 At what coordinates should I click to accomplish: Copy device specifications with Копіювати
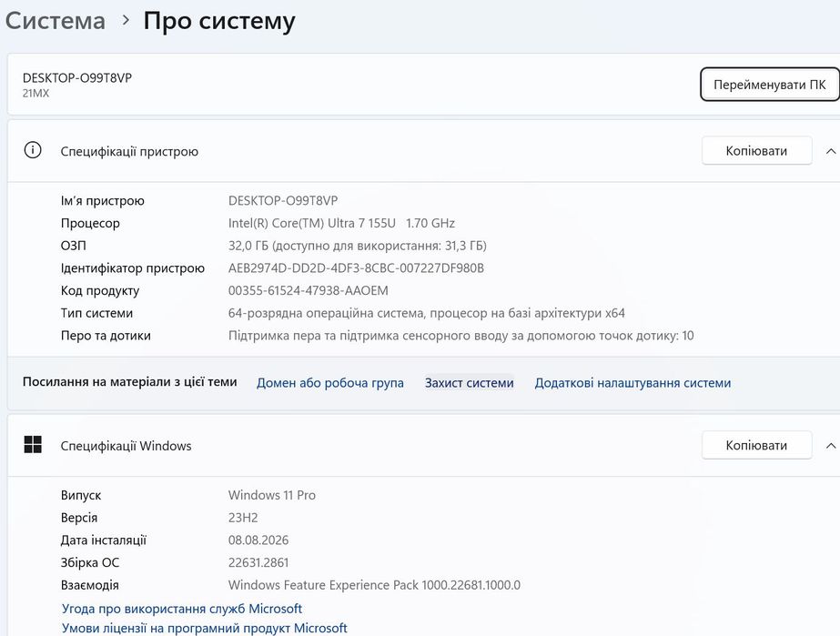pos(756,150)
